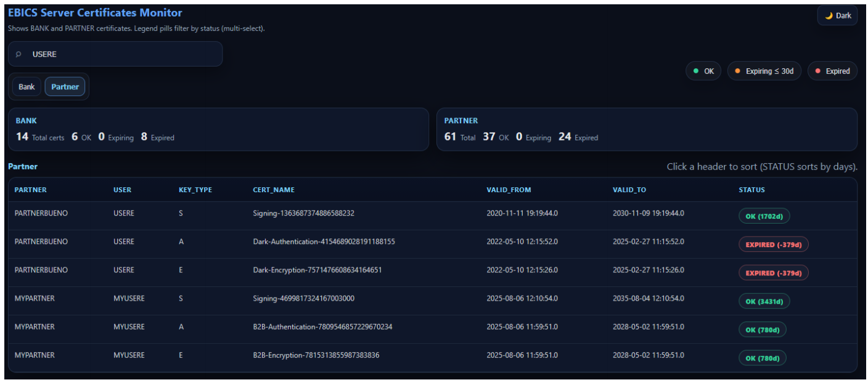Toggle the Dark theme button
The width and height of the screenshot is (868, 385).
(837, 15)
